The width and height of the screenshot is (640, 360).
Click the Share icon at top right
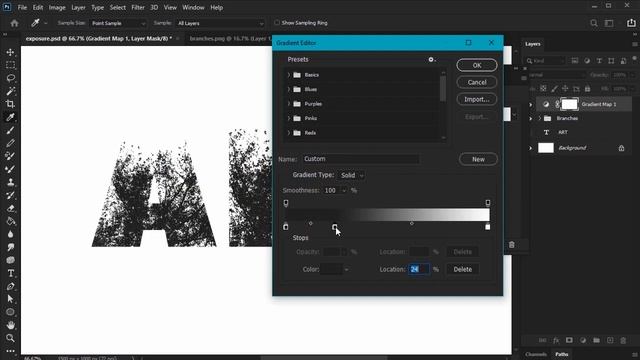coord(631,23)
